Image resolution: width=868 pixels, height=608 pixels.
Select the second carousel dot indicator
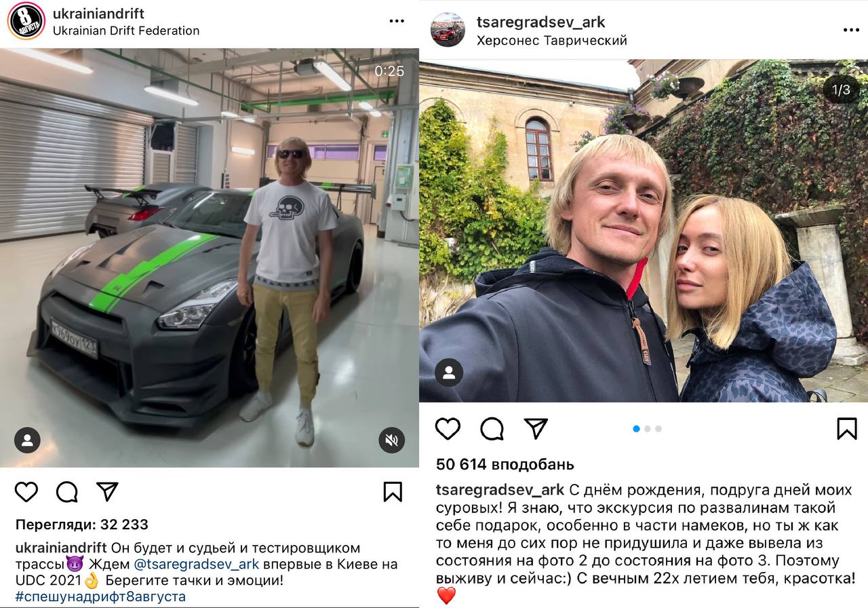pyautogui.click(x=648, y=429)
